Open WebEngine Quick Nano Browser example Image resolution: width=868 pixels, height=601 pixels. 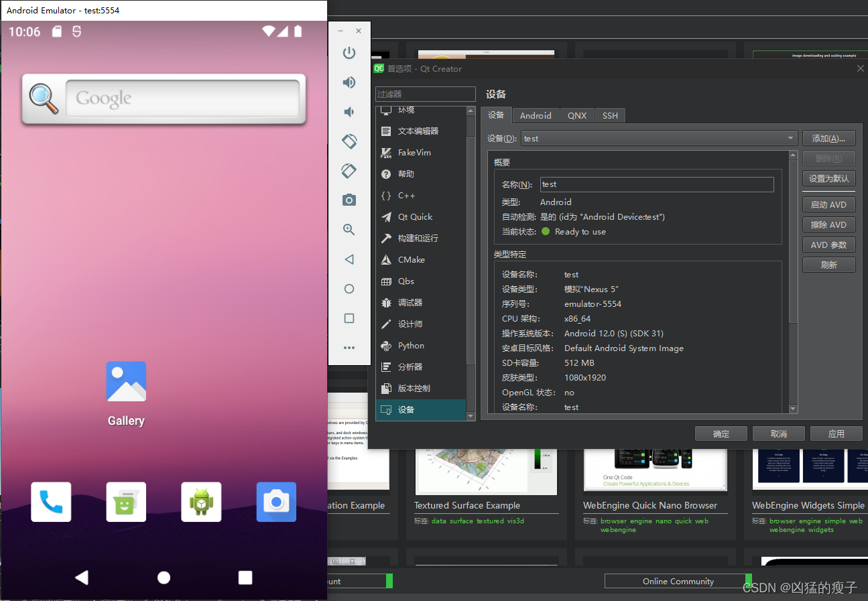[655, 472]
